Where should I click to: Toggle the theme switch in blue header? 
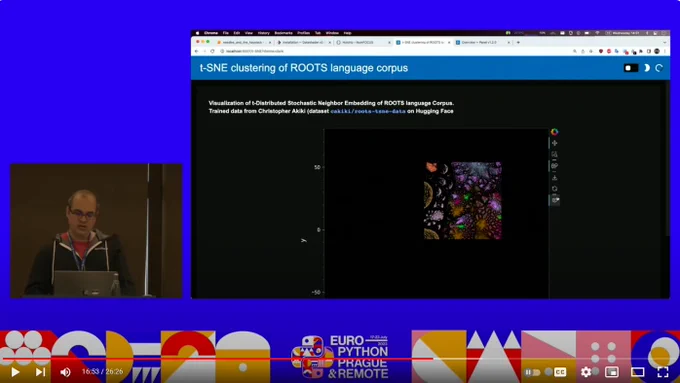[x=631, y=68]
